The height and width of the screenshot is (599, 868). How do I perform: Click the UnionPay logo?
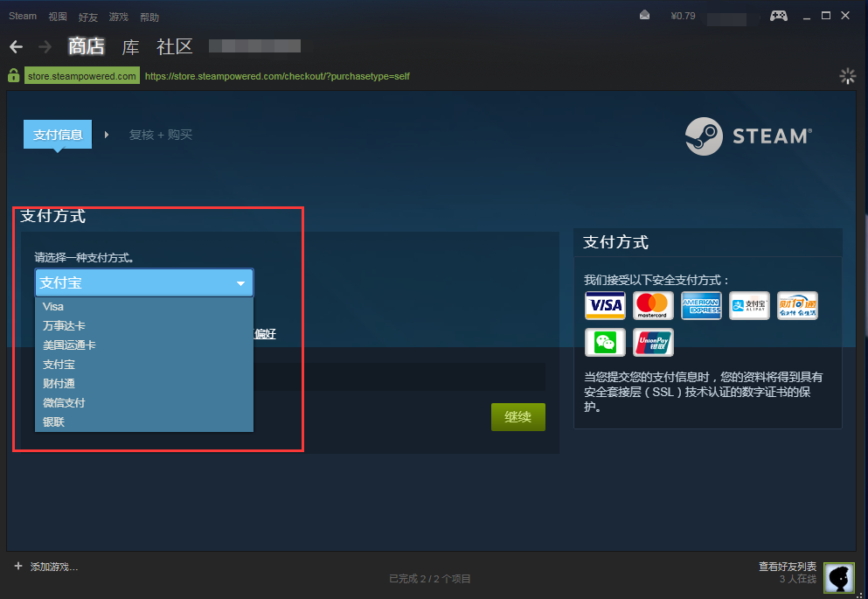(653, 342)
